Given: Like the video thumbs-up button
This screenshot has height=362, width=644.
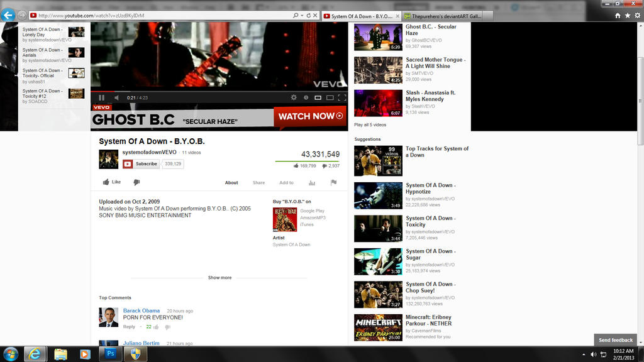Looking at the screenshot, I should (112, 182).
